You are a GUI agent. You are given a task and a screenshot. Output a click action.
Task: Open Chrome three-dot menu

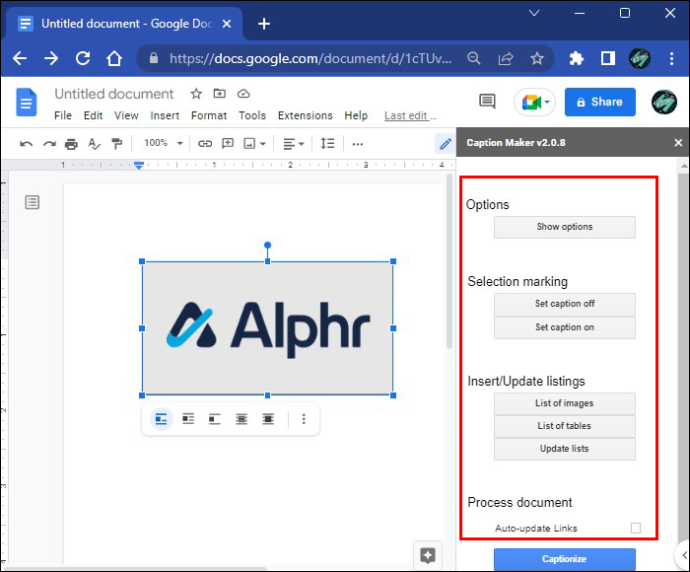point(672,58)
